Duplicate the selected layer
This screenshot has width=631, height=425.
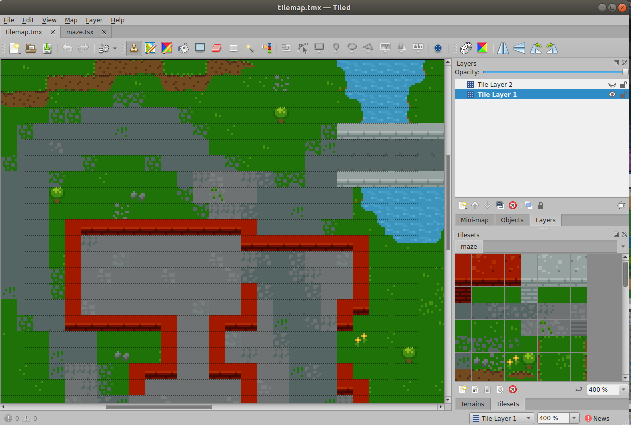[500, 206]
